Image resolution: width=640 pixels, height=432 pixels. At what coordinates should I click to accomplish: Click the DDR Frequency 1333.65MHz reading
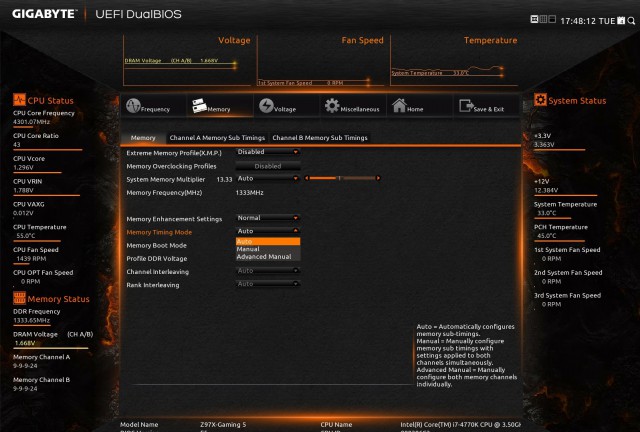[x=36, y=316]
